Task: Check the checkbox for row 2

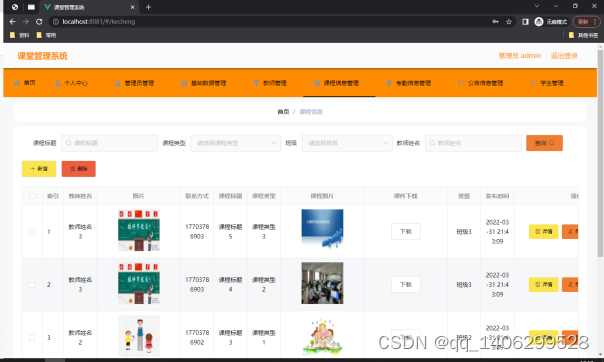Action: click(x=32, y=285)
